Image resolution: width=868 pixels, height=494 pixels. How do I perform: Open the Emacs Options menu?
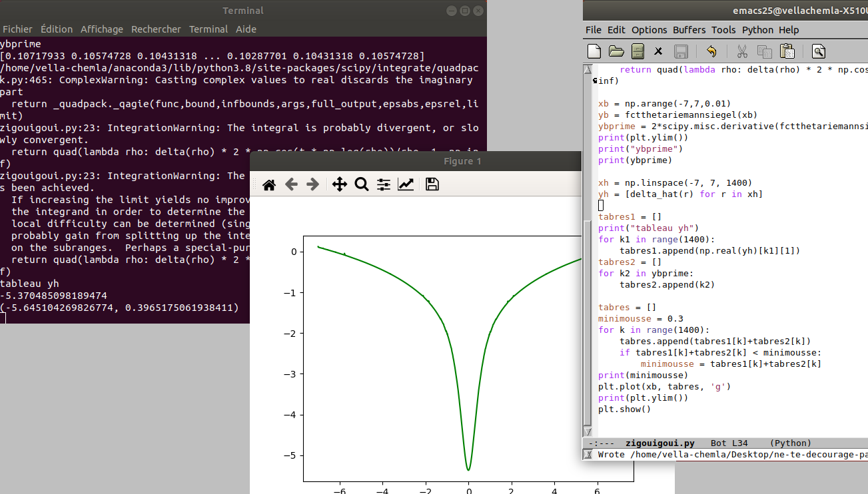[x=649, y=30]
